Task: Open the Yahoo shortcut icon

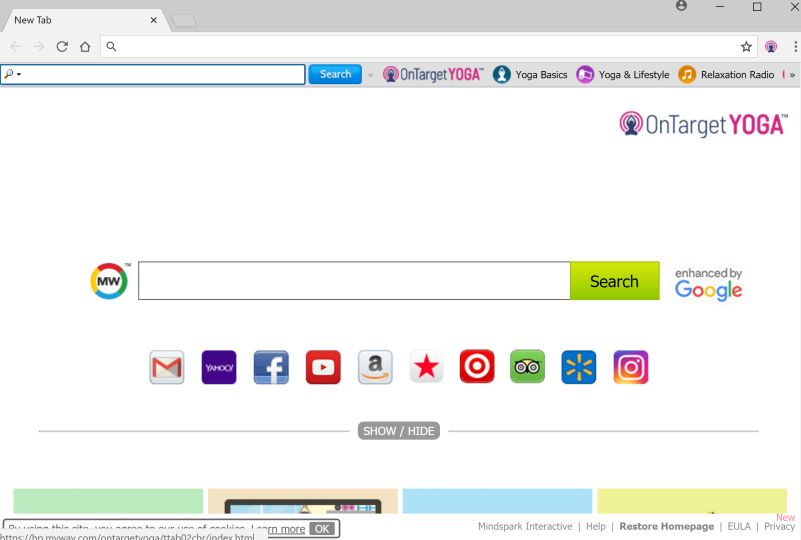Action: (219, 367)
